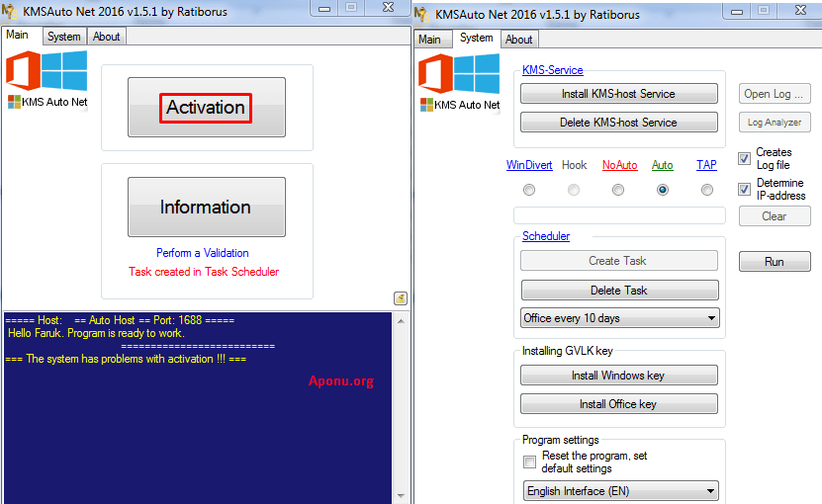Click the Clear button
This screenshot has width=822, height=504.
(775, 216)
